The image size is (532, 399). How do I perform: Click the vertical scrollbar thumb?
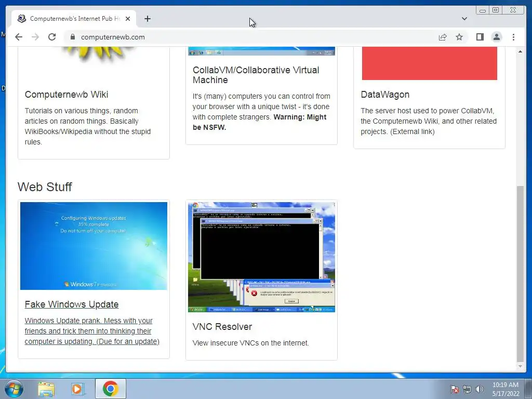(x=520, y=274)
